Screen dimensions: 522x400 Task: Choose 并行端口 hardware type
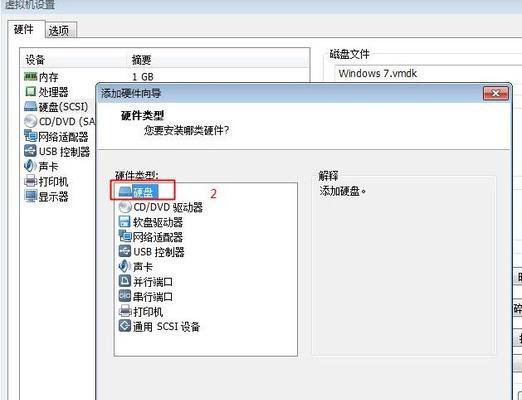146,281
